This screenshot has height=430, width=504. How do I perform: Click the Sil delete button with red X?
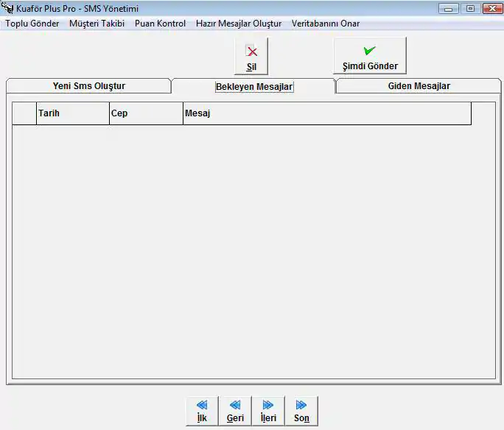pyautogui.click(x=251, y=56)
